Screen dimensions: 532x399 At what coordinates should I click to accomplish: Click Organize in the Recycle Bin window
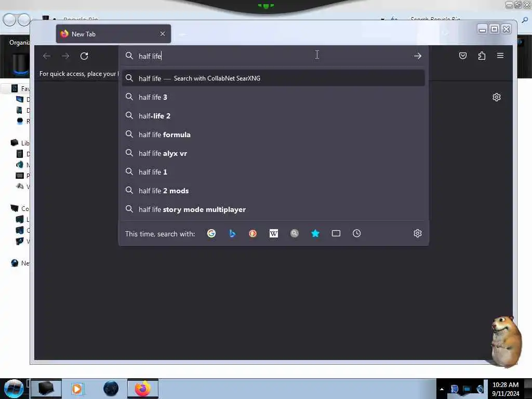coord(20,43)
